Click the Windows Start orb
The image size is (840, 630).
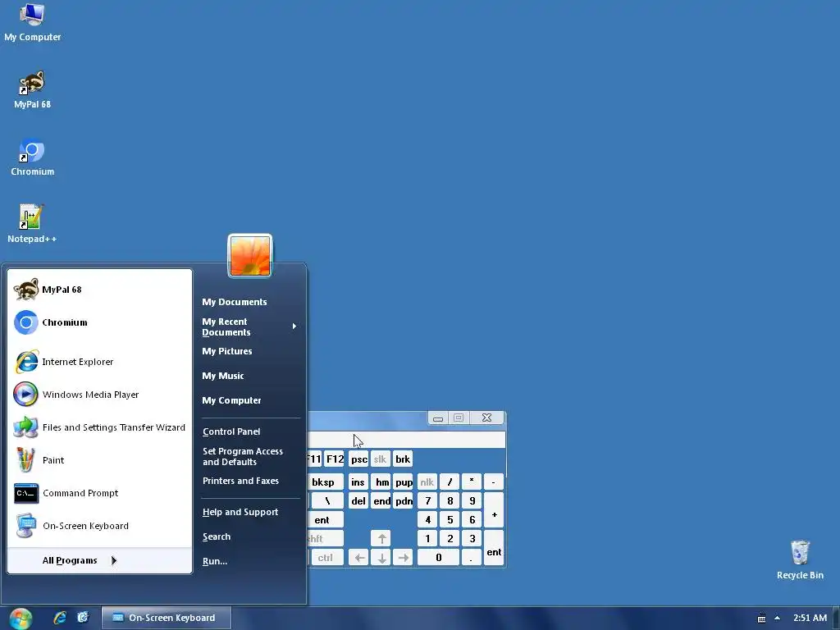[21, 619]
